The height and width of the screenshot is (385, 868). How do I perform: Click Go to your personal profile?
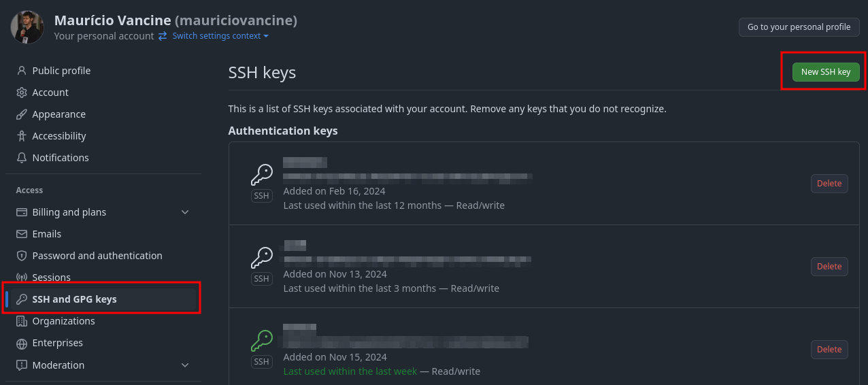click(x=799, y=27)
